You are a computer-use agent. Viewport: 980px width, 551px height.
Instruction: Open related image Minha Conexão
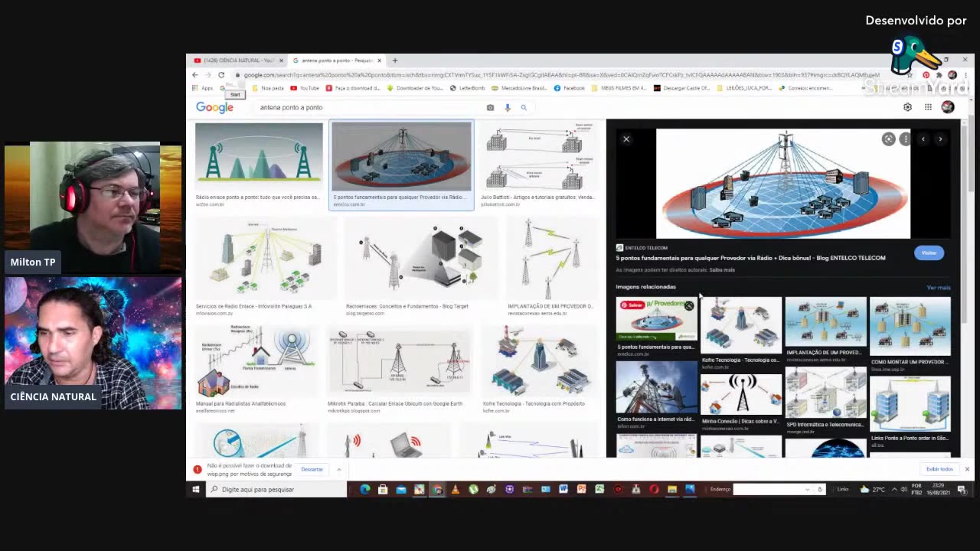pos(740,395)
